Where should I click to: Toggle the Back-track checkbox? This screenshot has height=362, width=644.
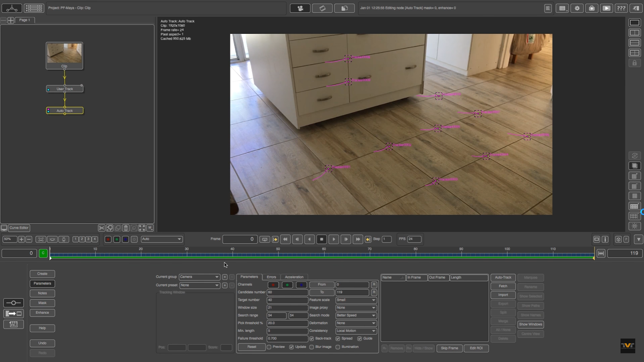[x=312, y=339]
